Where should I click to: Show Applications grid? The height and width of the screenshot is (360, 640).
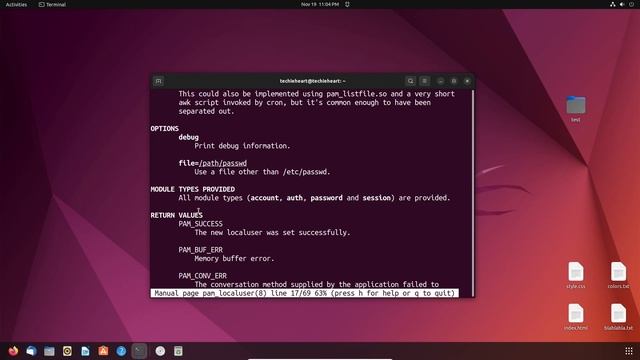pos(629,351)
